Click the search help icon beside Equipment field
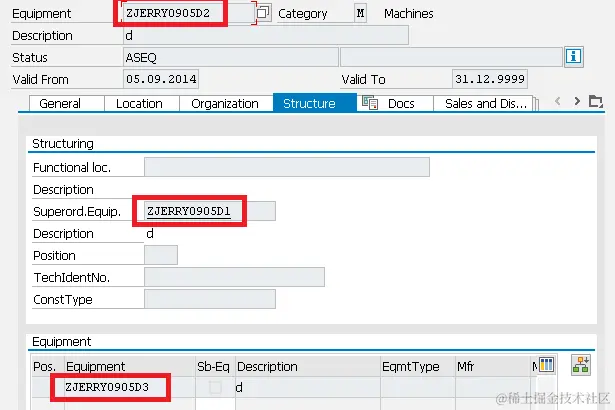 point(263,13)
